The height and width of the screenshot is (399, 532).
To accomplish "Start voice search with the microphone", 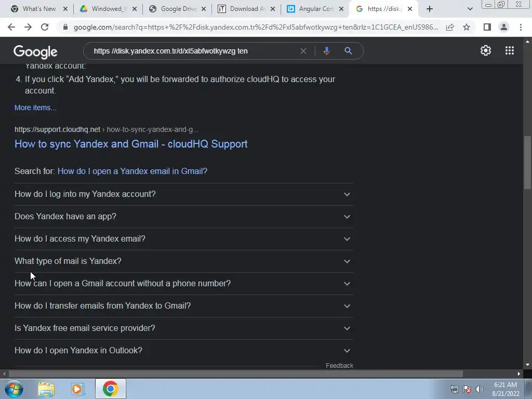I will [326, 51].
